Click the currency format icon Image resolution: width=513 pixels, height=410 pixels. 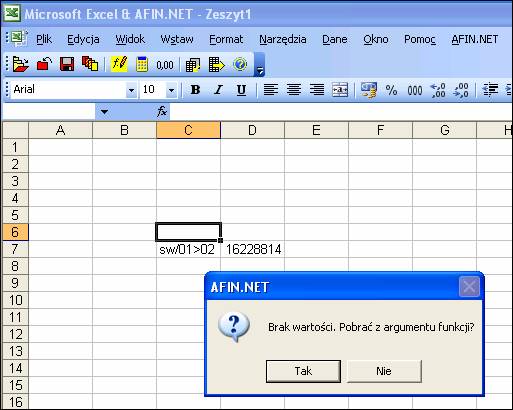[x=368, y=90]
